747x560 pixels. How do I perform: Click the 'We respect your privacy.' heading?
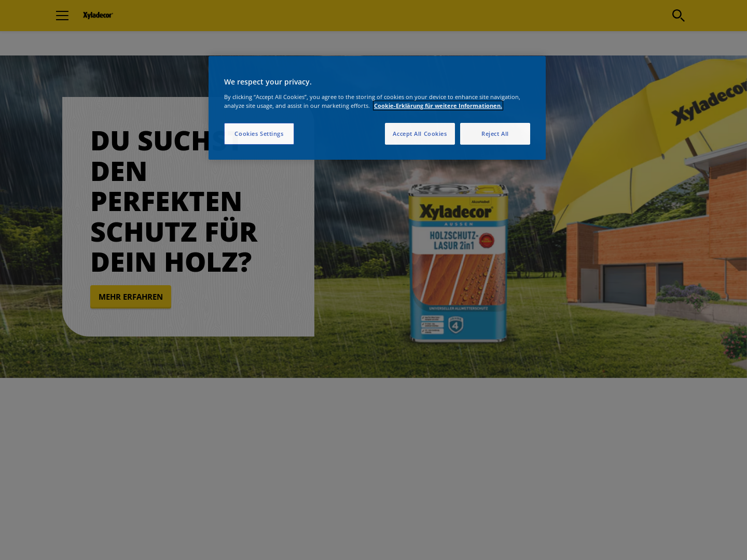[x=268, y=82]
